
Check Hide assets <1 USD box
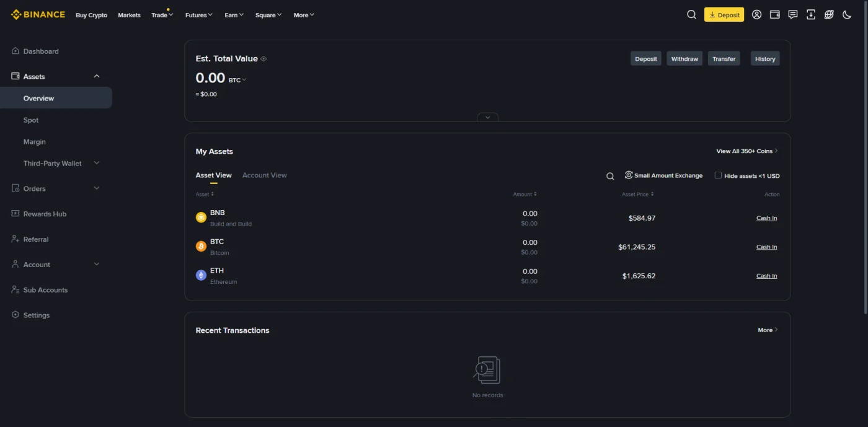(718, 175)
